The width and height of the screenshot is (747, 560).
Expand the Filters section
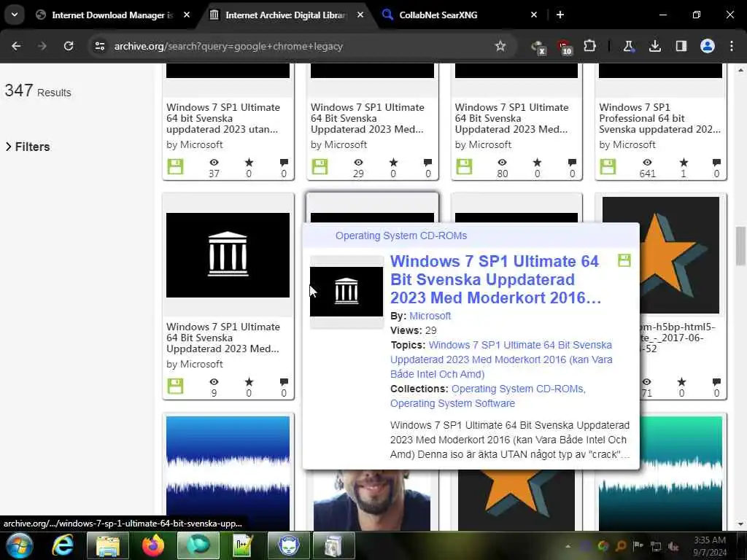tap(28, 147)
